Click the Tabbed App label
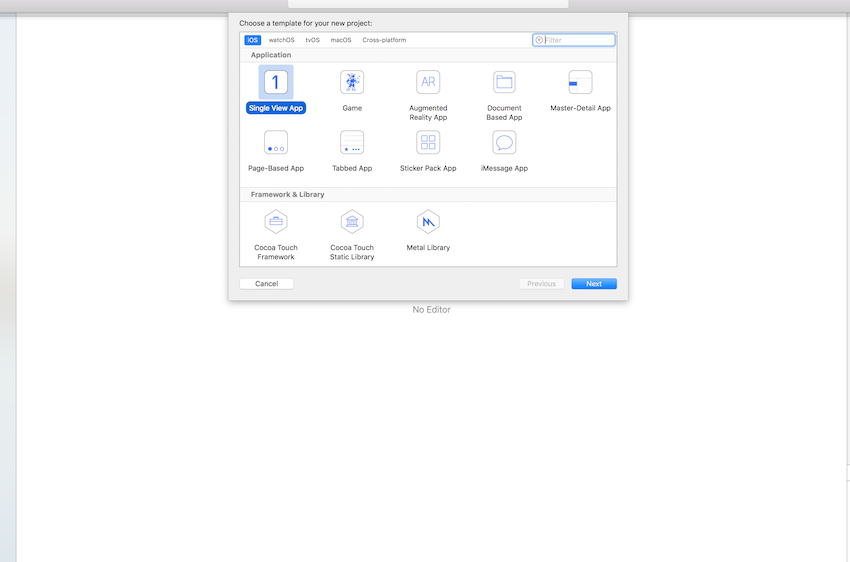 [x=352, y=169]
